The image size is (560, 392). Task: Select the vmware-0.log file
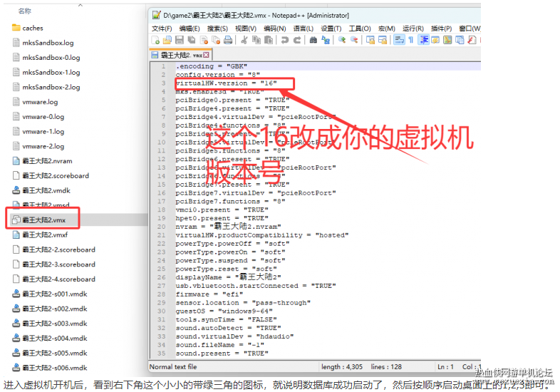tap(38, 117)
